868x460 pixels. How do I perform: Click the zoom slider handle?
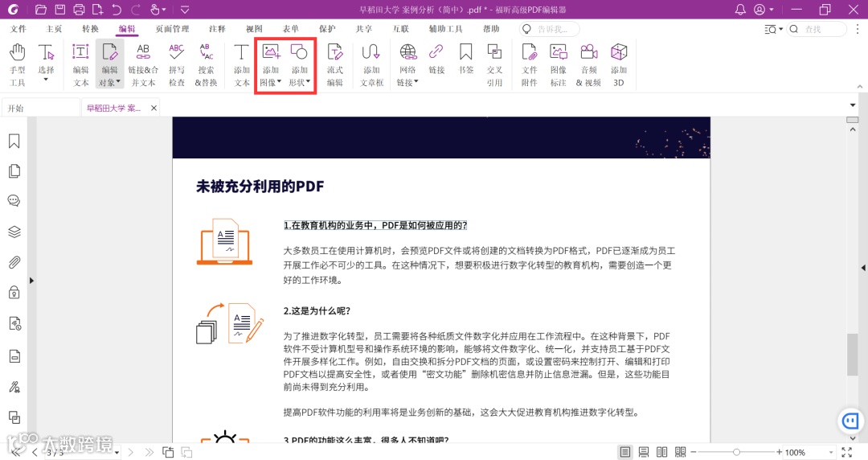click(736, 452)
